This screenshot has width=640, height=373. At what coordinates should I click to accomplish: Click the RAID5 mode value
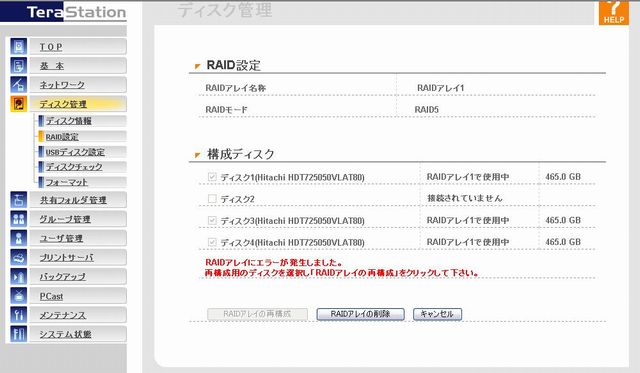[427, 109]
